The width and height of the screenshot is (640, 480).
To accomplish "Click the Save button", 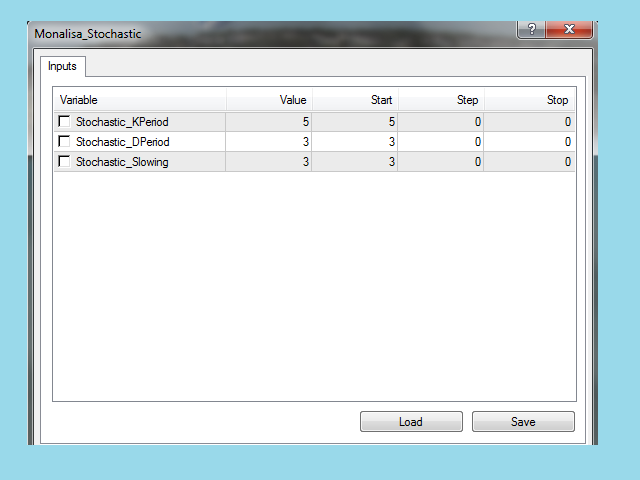I will point(523,422).
